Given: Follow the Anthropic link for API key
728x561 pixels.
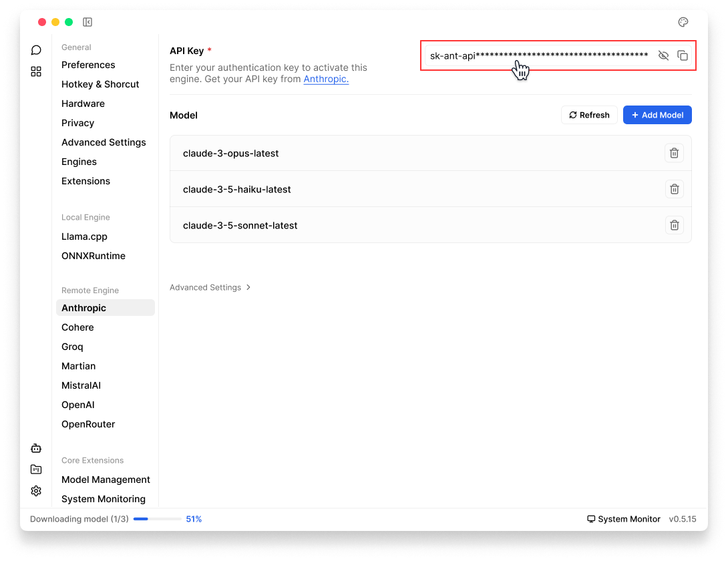Looking at the screenshot, I should [x=326, y=79].
